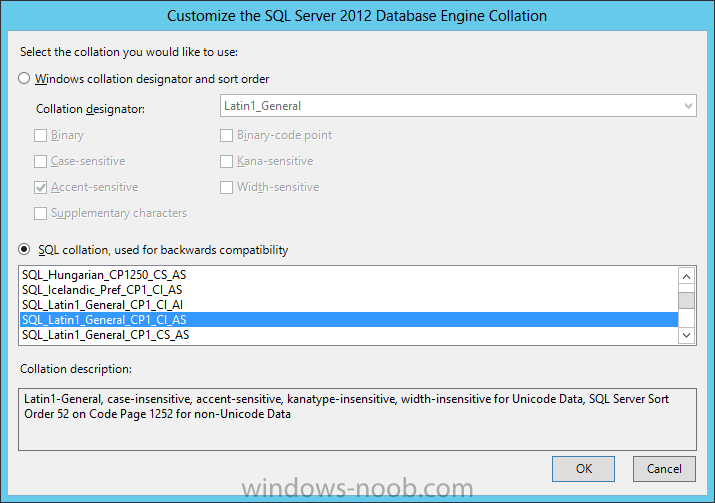Screen dimensions: 715x503
Task: Toggle the Supplementary characters checkbox
Action: [x=41, y=213]
